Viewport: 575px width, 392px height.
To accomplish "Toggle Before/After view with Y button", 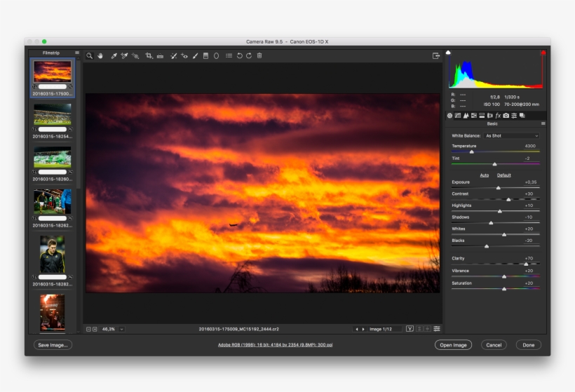I will coord(410,329).
